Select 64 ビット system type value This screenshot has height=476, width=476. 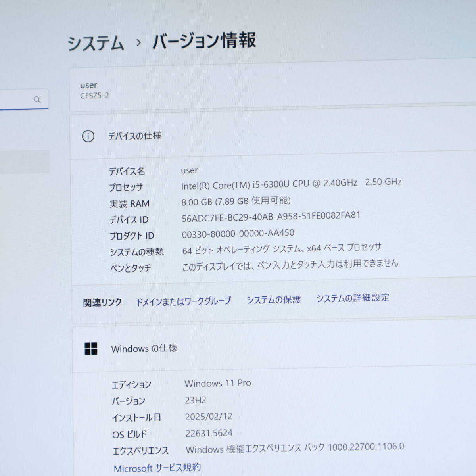click(282, 249)
